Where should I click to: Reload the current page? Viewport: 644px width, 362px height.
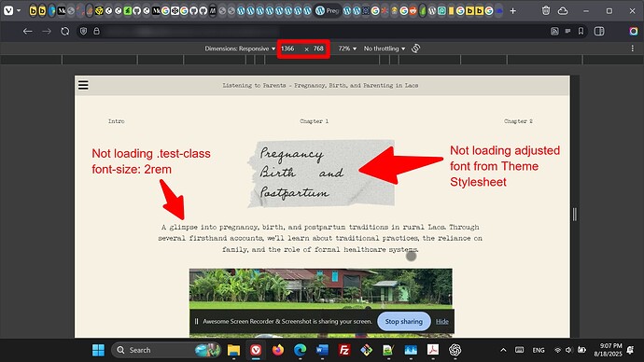coord(65,31)
